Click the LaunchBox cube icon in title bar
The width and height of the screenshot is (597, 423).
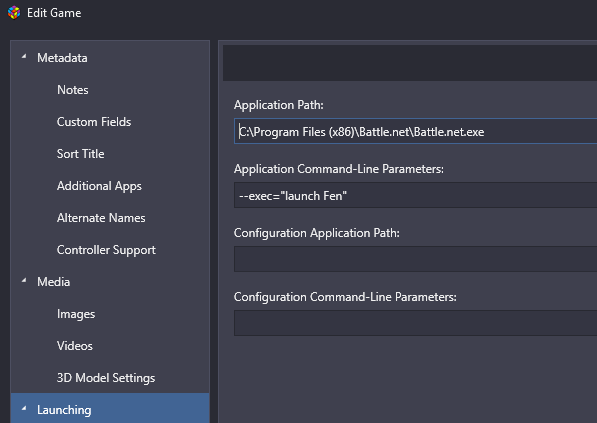click(14, 13)
